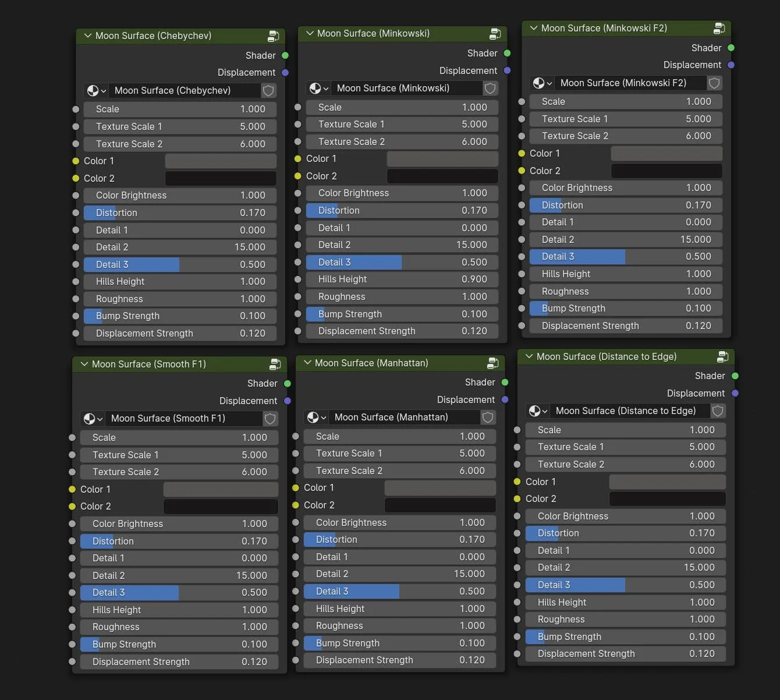This screenshot has width=780, height=700.
Task: Open node group editor icon on Chebychev node
Action: 273,36
